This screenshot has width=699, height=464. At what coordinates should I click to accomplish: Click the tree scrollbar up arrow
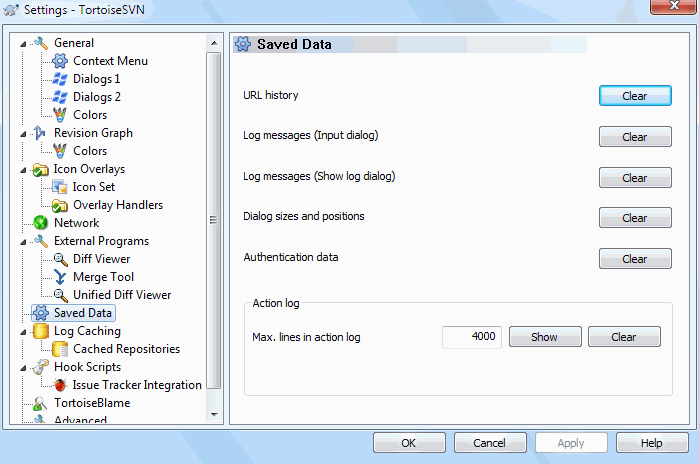point(214,43)
